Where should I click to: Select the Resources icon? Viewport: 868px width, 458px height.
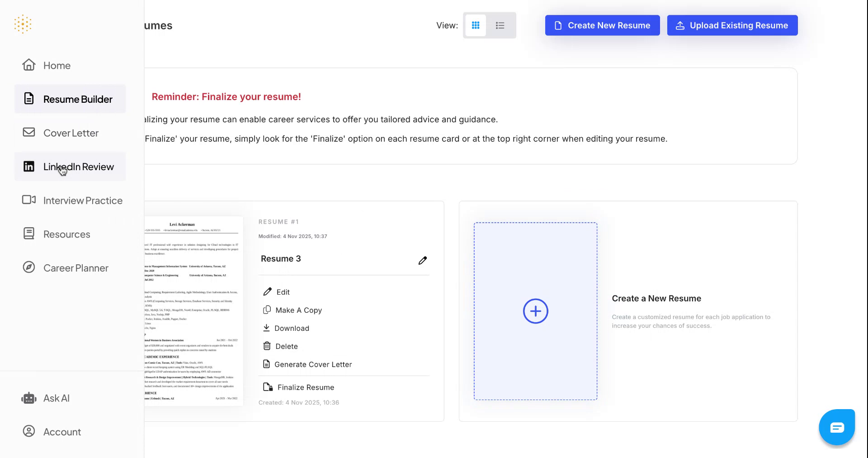pos(28,234)
